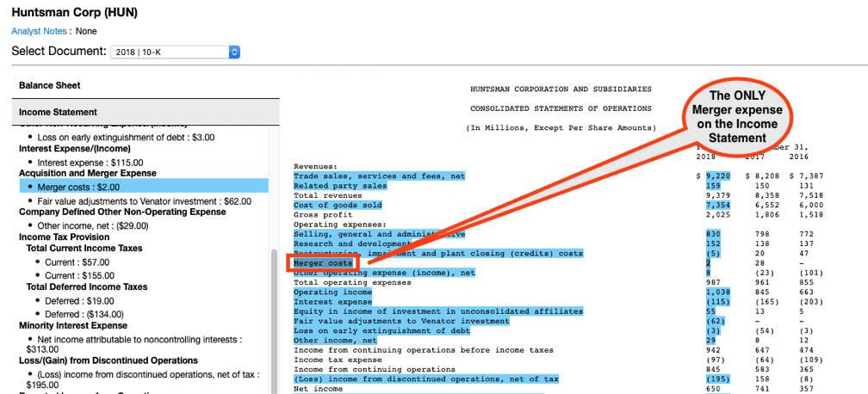This screenshot has height=394, width=868.
Task: Click Equity in income of unconsolidated affiliates row
Action: click(x=437, y=311)
